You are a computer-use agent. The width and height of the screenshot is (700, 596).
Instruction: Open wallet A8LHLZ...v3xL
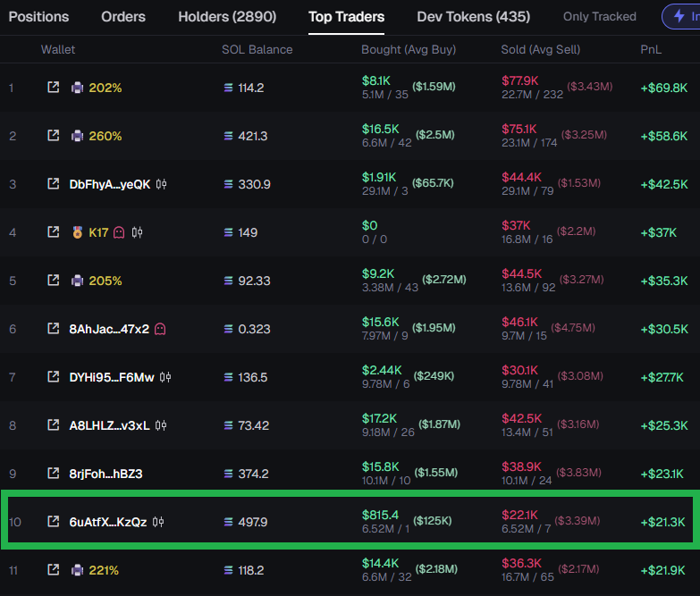click(x=109, y=425)
